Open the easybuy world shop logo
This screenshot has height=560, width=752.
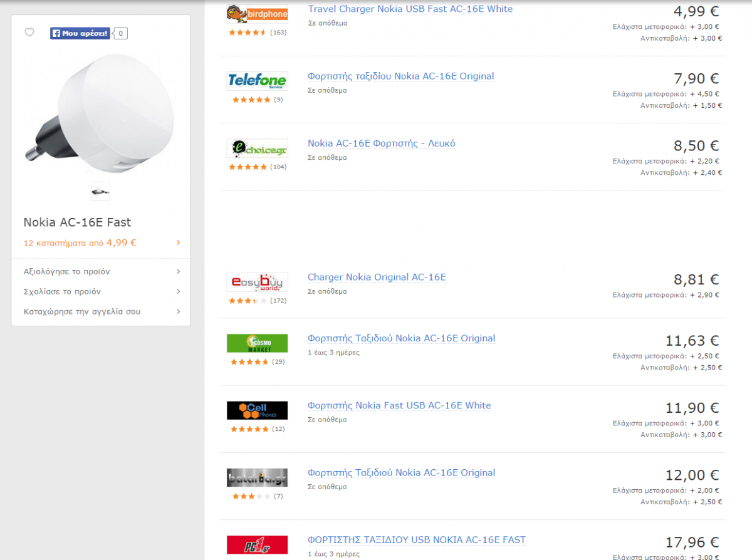(257, 282)
